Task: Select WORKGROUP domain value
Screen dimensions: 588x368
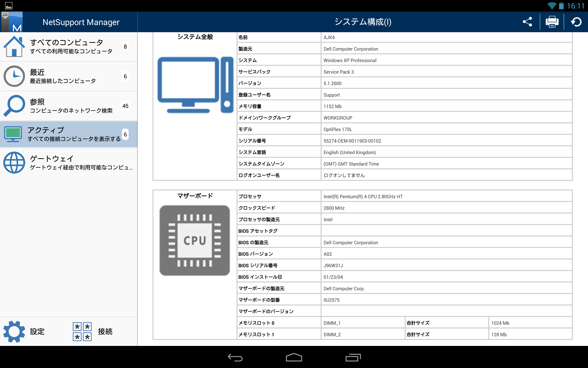Action: (x=338, y=118)
